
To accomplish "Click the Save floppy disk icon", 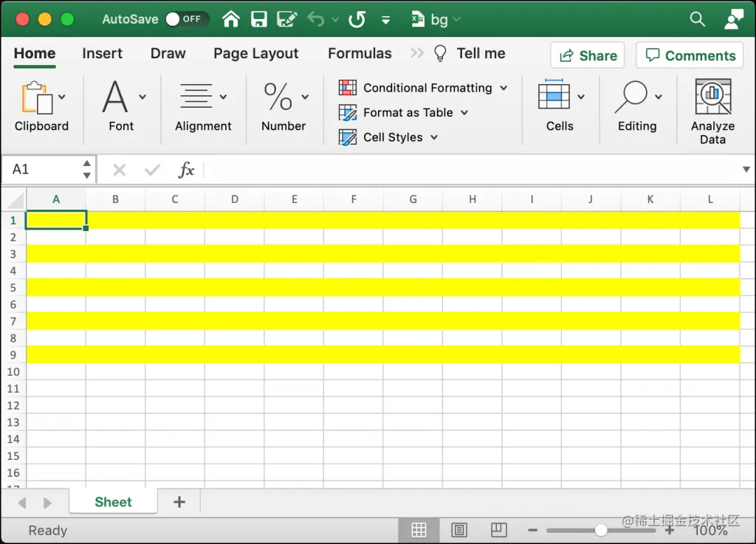I will click(259, 19).
